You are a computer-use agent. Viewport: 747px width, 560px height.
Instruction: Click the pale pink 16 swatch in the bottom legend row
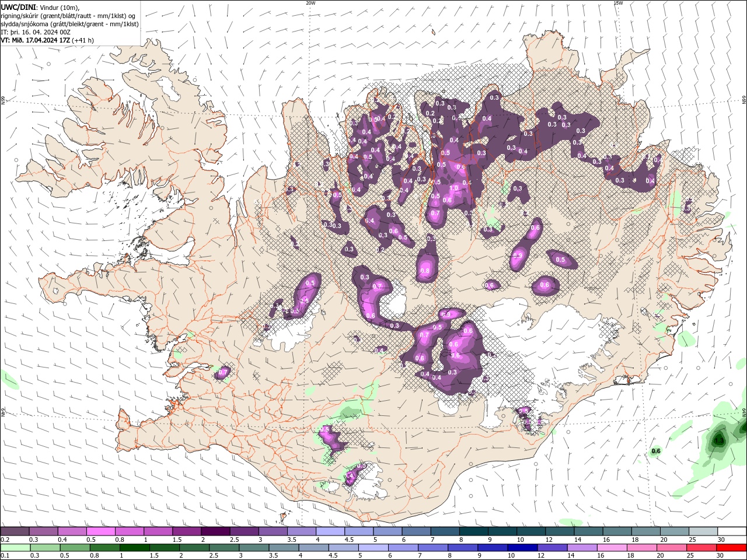(x=612, y=548)
